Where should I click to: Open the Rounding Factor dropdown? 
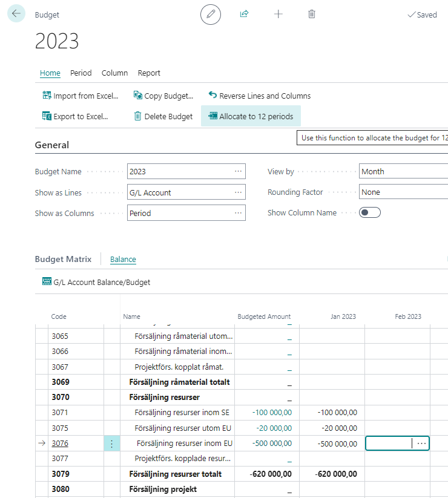pyautogui.click(x=404, y=192)
